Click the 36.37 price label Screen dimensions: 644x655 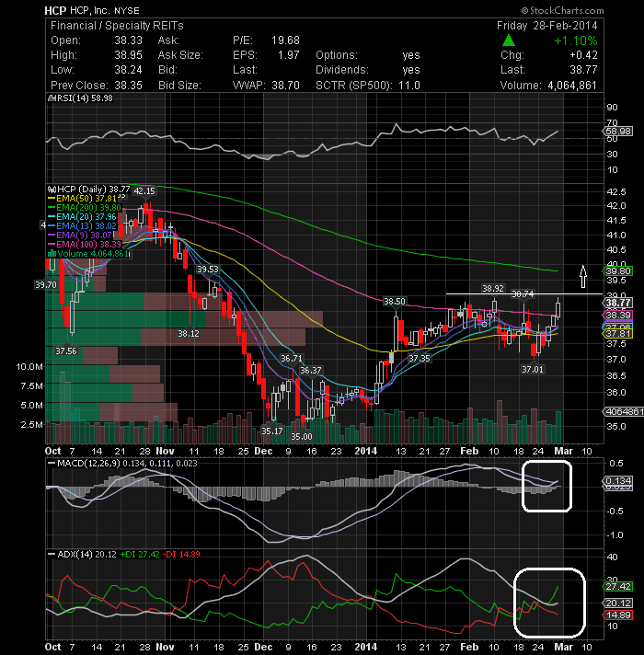coord(311,370)
